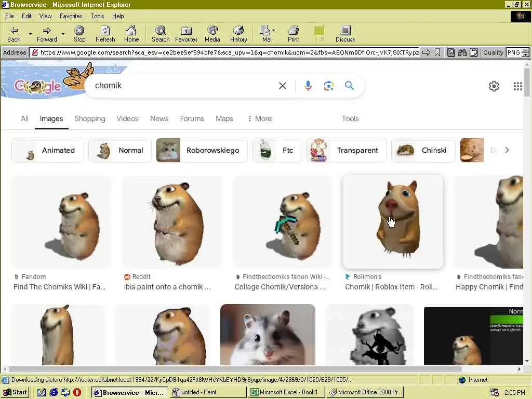Viewport: 532px width, 399px height.
Task: Open the Favorites menu in the menu bar
Action: click(x=71, y=16)
